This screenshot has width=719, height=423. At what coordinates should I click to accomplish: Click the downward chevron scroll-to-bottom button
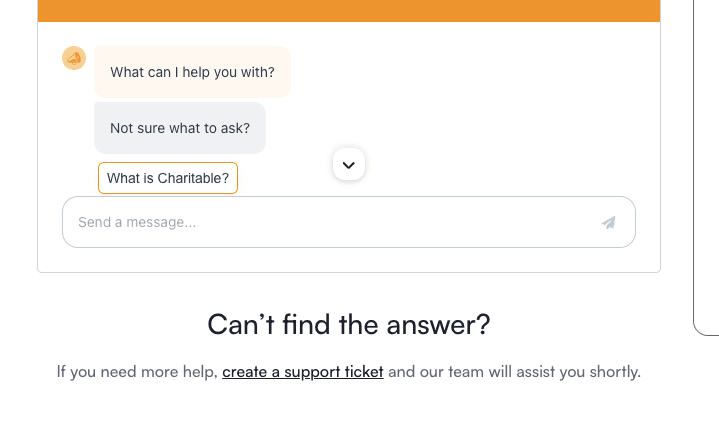[349, 164]
